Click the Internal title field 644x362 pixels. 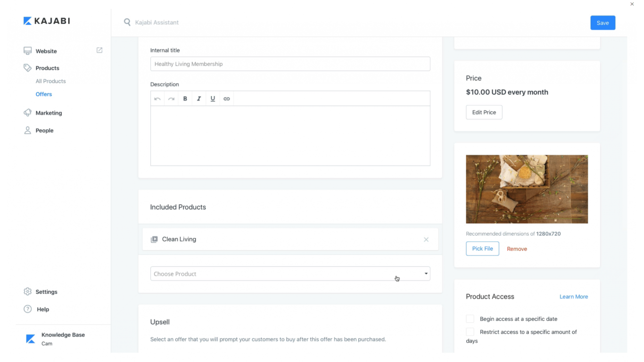point(290,64)
